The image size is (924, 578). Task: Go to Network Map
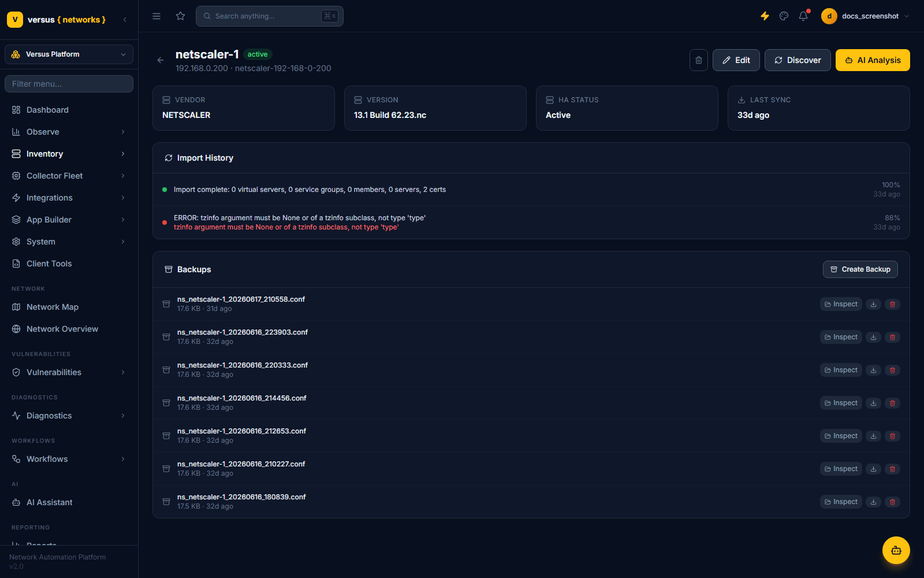click(69, 307)
